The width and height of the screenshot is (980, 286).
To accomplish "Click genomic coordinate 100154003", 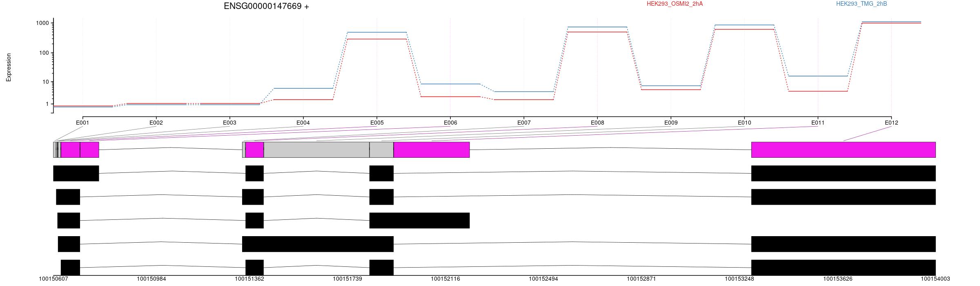I will coord(935,279).
